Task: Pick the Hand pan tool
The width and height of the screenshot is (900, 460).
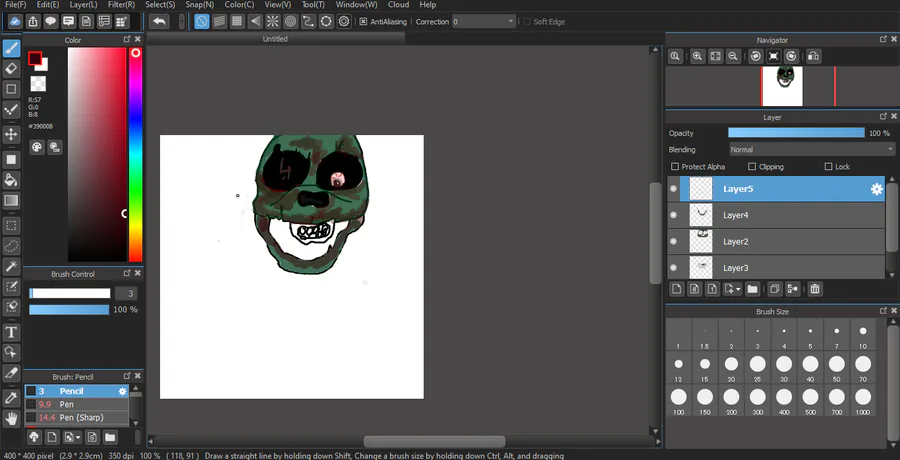Action: pos(12,418)
